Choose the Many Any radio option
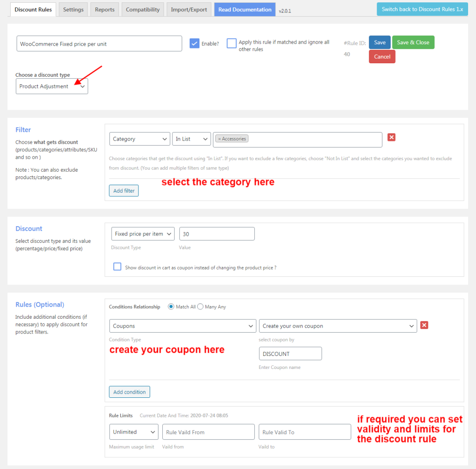Screen dimensions: 476x469 [x=201, y=307]
